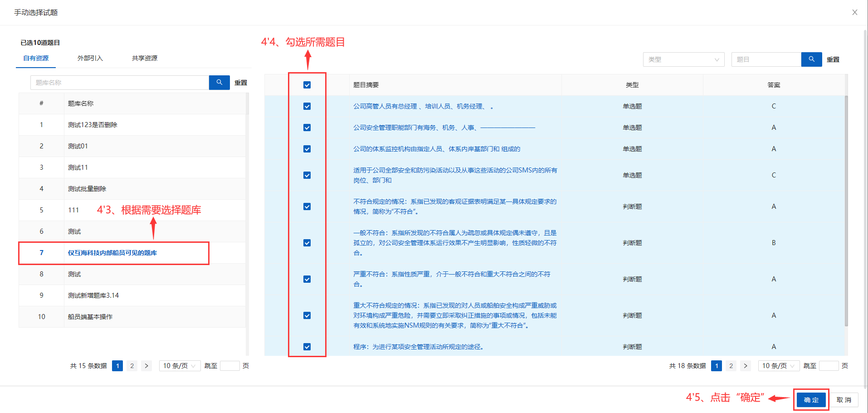Image resolution: width=868 pixels, height=413 pixels.
Task: Click the 答案 column header
Action: point(774,85)
